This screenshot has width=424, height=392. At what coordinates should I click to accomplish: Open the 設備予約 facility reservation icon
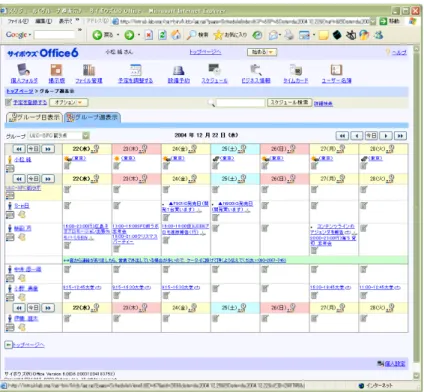click(x=178, y=70)
